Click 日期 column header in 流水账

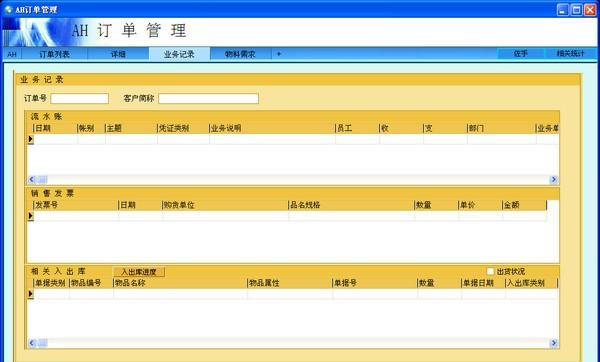coord(55,128)
